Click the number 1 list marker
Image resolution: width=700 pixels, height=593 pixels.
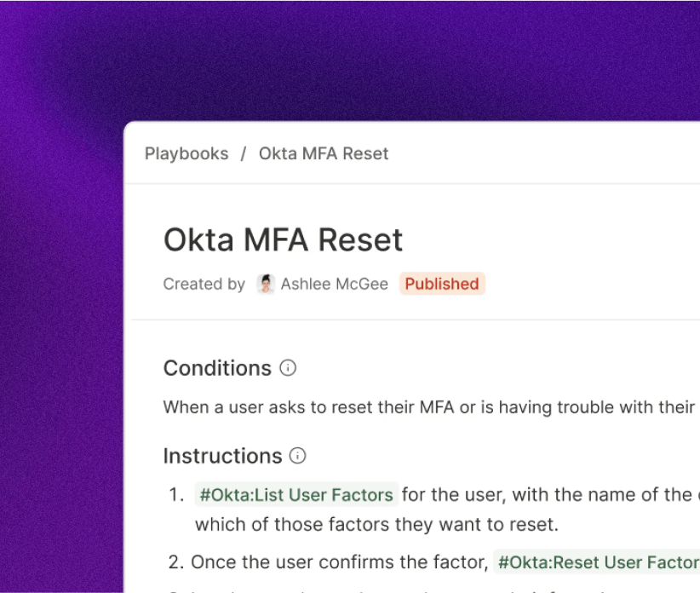pos(176,495)
